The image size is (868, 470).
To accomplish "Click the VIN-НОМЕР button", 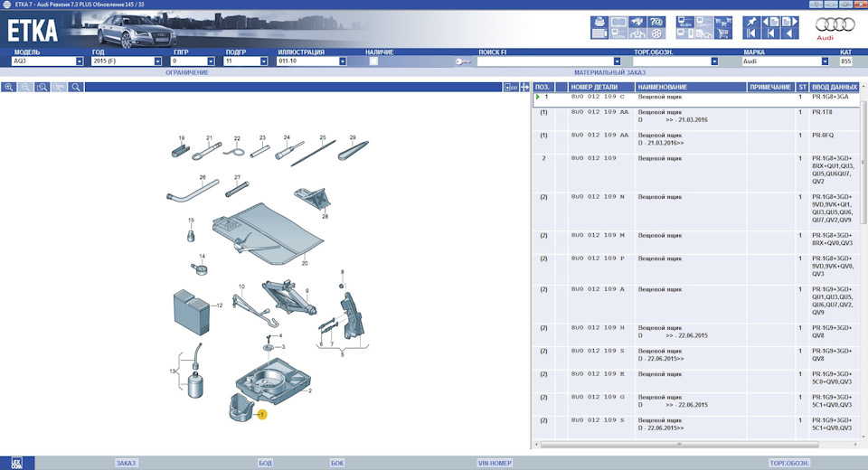I will (x=495, y=463).
